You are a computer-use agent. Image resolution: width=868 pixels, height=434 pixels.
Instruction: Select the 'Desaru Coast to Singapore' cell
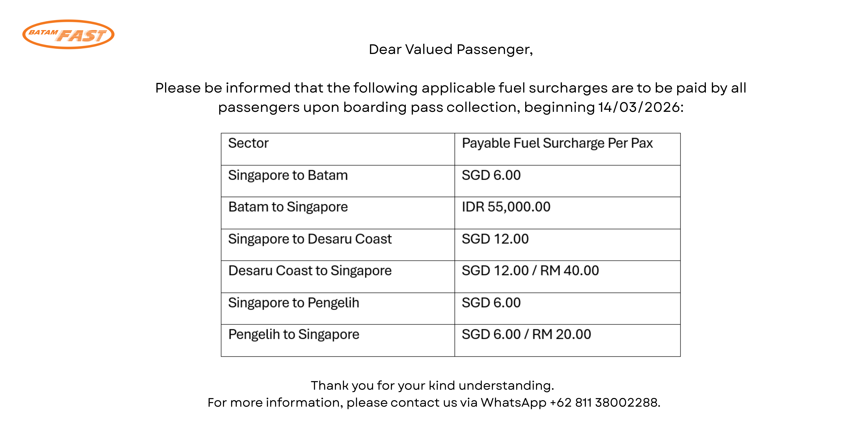point(310,271)
